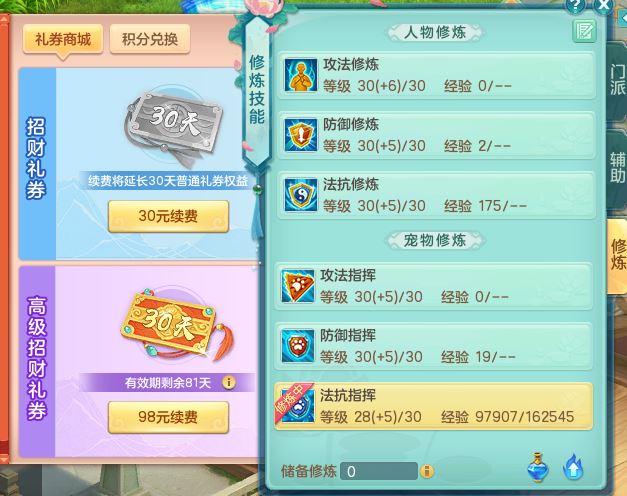The image size is (627, 496).
Task: Click the 30元续费 button
Action: 168,216
